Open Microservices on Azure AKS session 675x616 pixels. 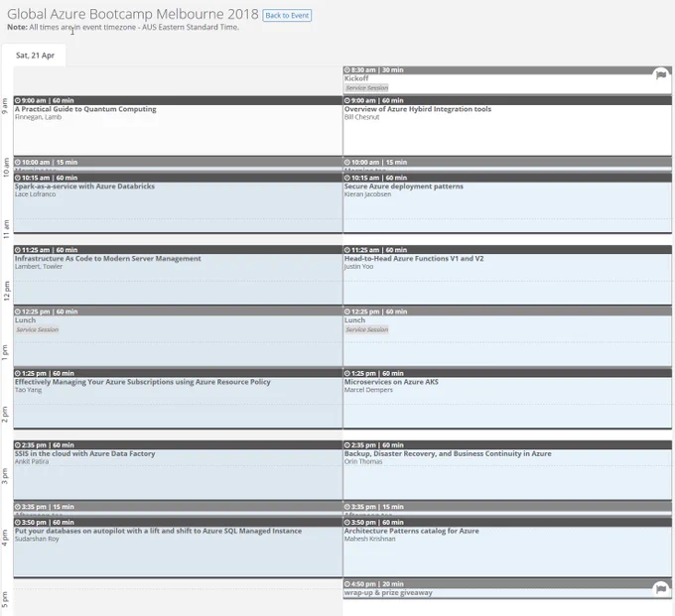(x=391, y=382)
